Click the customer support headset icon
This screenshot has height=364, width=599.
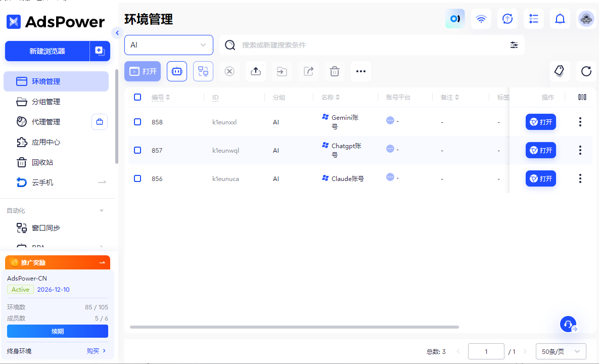tap(568, 324)
